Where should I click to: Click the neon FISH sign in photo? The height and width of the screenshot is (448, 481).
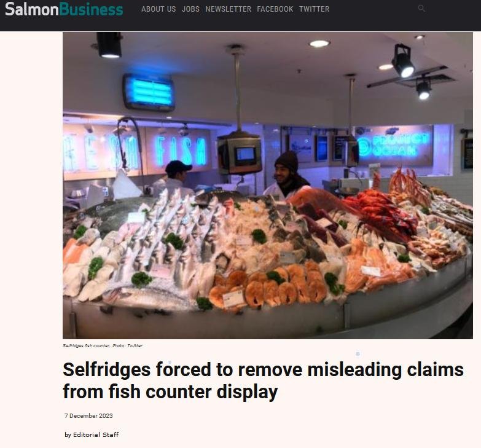[x=181, y=151]
